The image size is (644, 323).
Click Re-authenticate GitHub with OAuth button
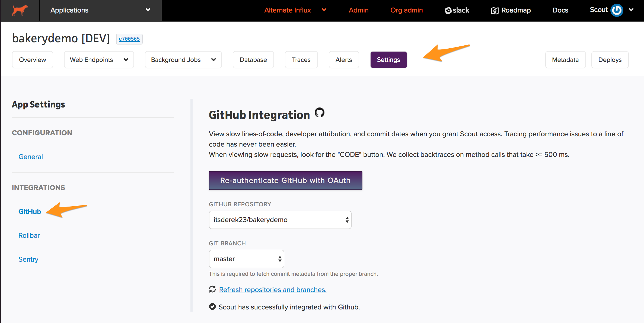(x=285, y=180)
